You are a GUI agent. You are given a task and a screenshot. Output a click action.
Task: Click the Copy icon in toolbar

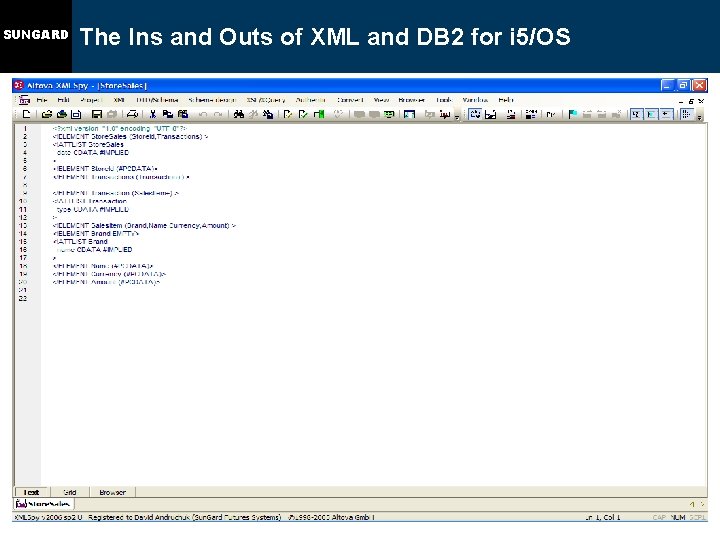(168, 114)
